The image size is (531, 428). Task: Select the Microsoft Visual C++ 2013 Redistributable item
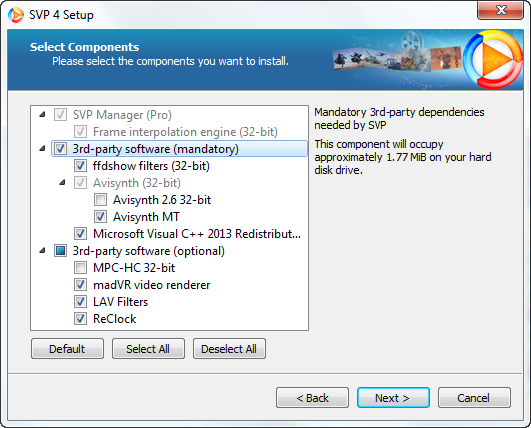coord(197,234)
